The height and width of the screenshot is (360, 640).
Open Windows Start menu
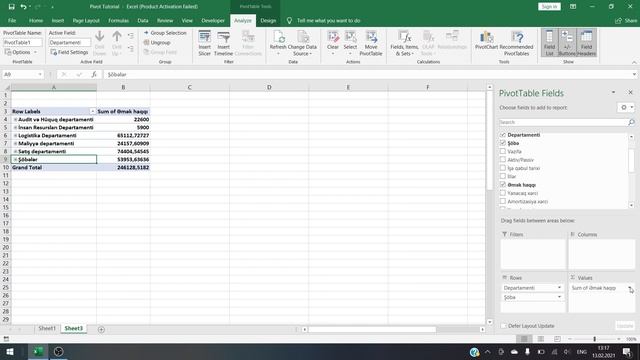pyautogui.click(x=10, y=352)
